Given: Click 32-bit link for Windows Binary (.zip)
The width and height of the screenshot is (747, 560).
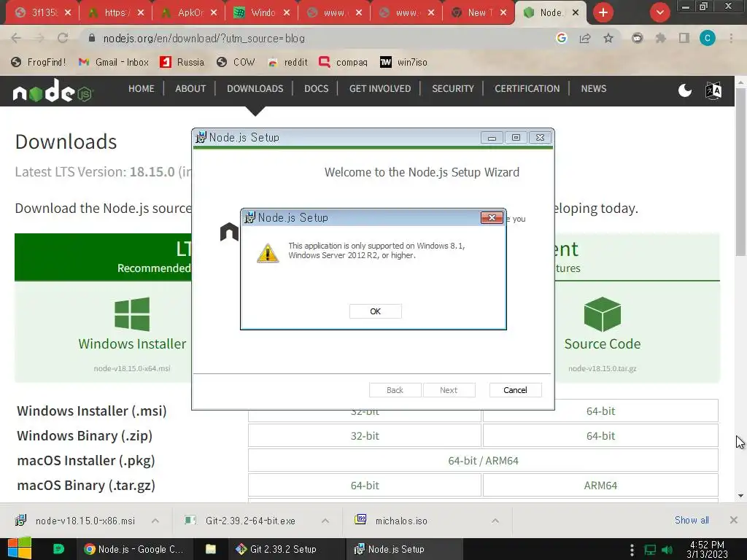Looking at the screenshot, I should 365,436.
